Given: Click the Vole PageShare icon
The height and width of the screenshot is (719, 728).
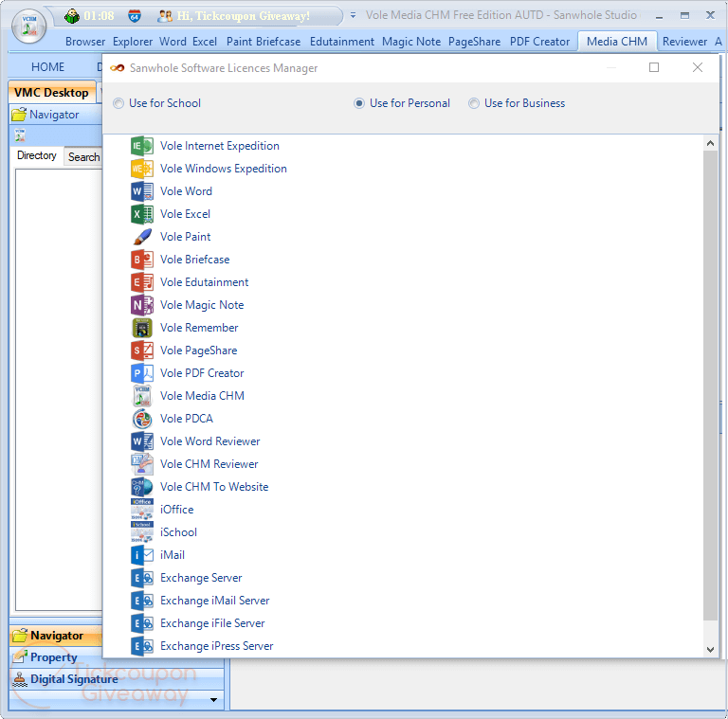Looking at the screenshot, I should click(x=142, y=351).
